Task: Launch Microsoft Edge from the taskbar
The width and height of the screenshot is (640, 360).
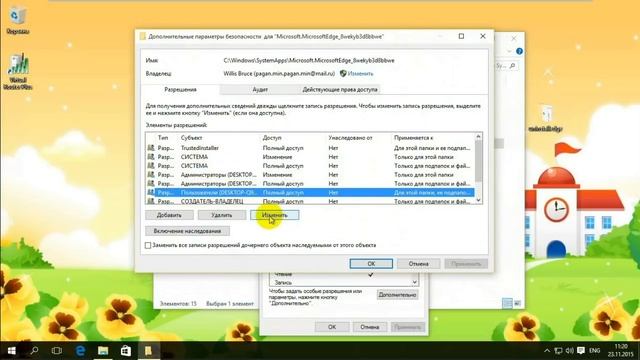Action: tap(80, 351)
